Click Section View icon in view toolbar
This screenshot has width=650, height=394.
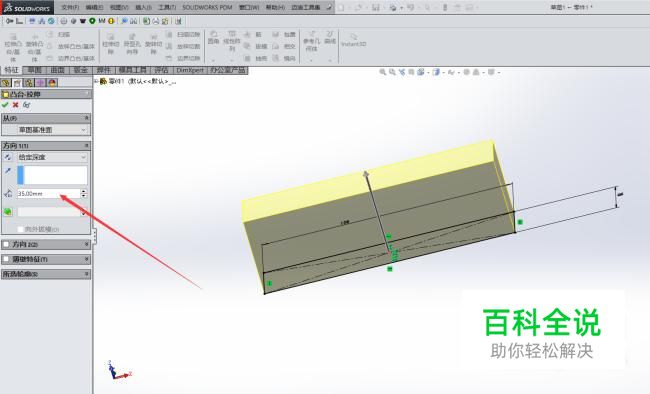tap(411, 72)
